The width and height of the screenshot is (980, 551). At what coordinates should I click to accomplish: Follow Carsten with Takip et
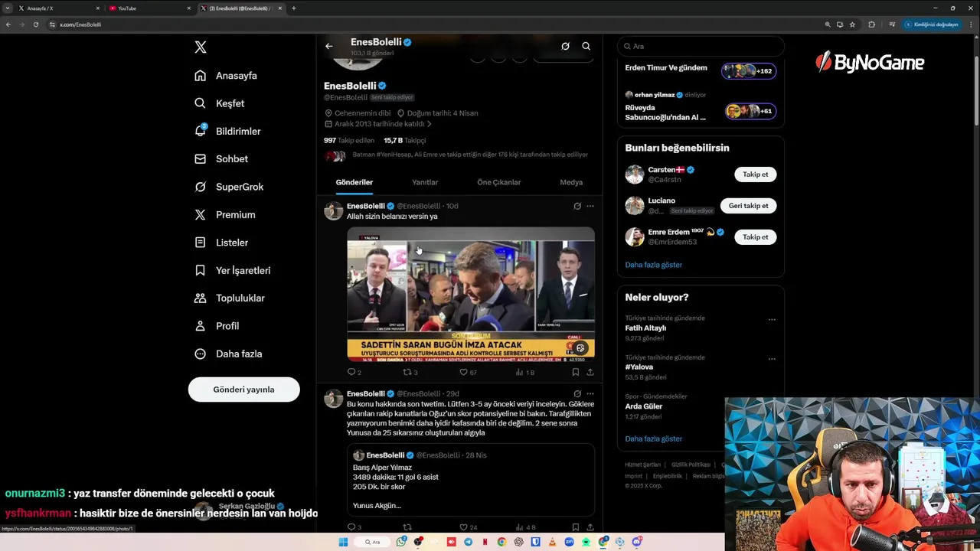pyautogui.click(x=755, y=174)
